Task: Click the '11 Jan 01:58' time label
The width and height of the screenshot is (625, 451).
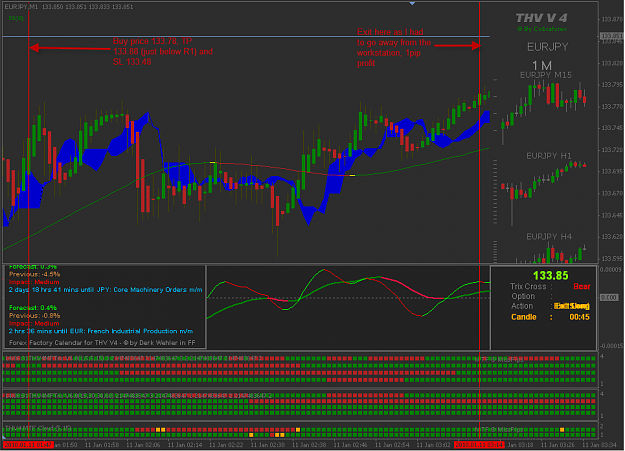Action: [x=101, y=445]
